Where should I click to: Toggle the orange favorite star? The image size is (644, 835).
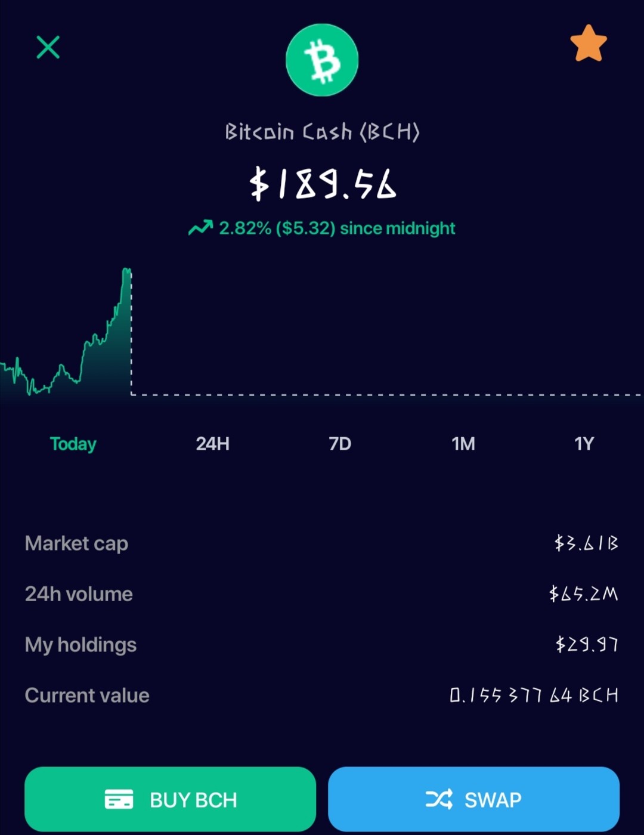click(589, 44)
